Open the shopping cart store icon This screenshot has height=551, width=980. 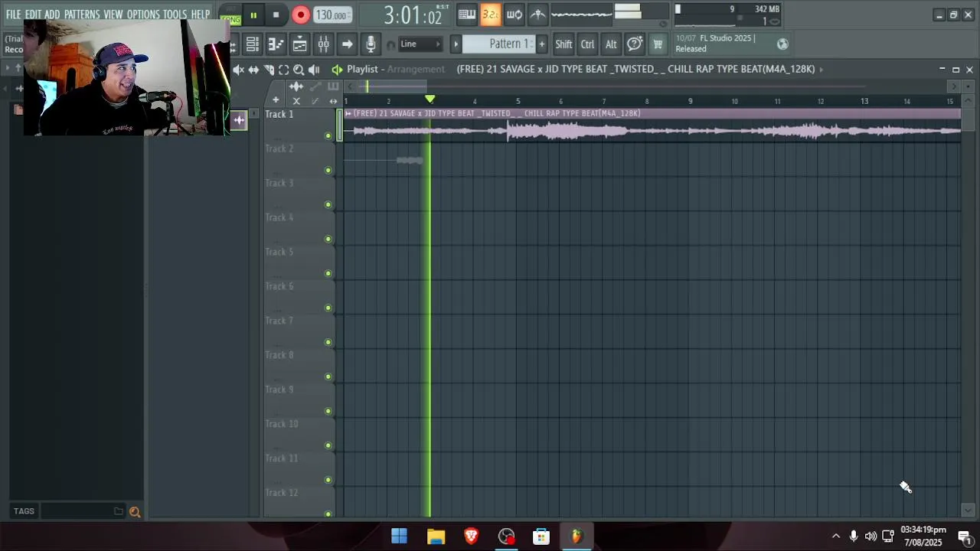pyautogui.click(x=658, y=44)
